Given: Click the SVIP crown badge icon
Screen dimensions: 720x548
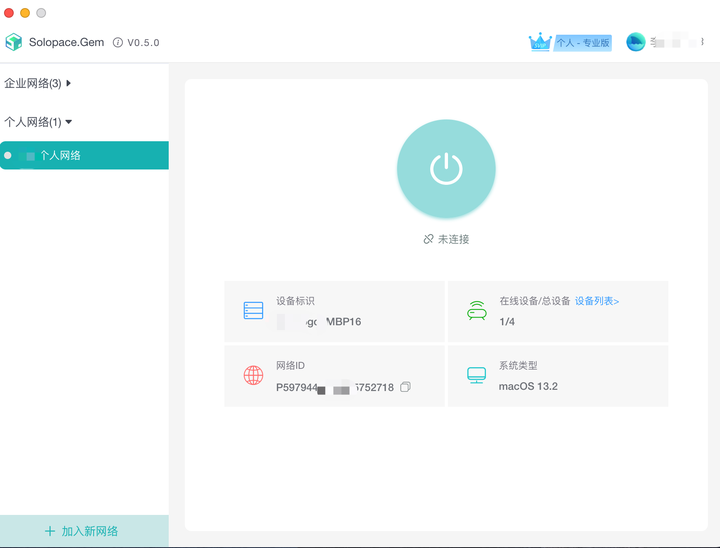Looking at the screenshot, I should tap(540, 42).
